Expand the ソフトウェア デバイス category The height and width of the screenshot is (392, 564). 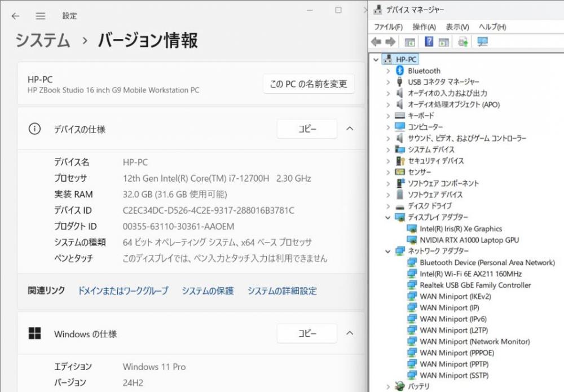(388, 195)
